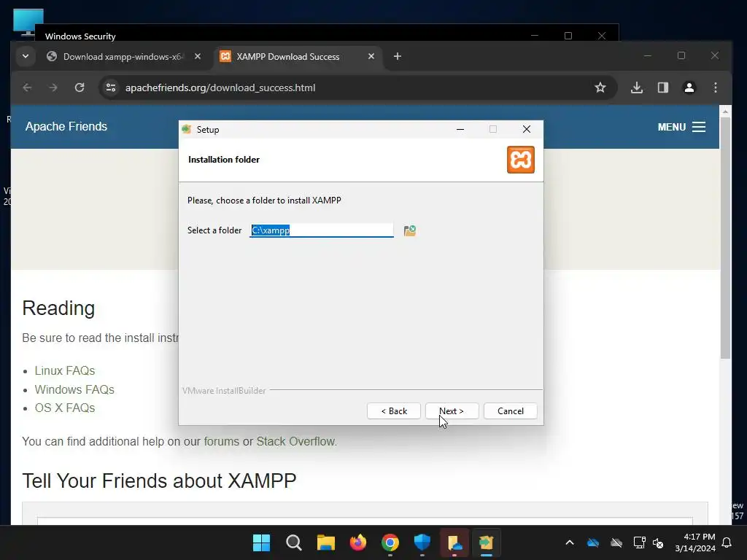Open the Windows Start menu

262,542
